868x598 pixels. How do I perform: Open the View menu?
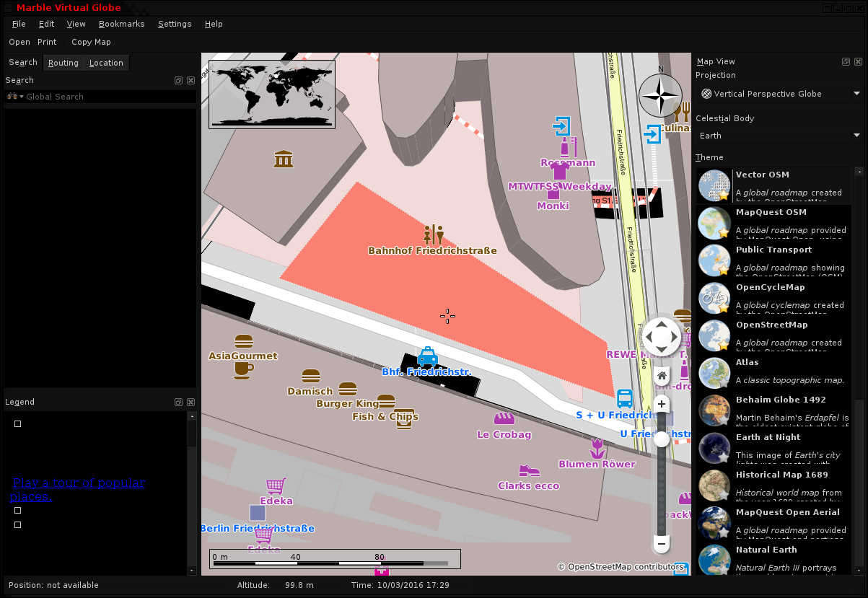tap(76, 24)
